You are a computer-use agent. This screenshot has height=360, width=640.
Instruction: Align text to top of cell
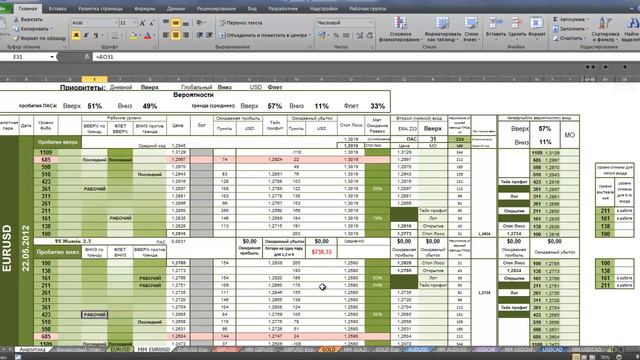click(166, 23)
